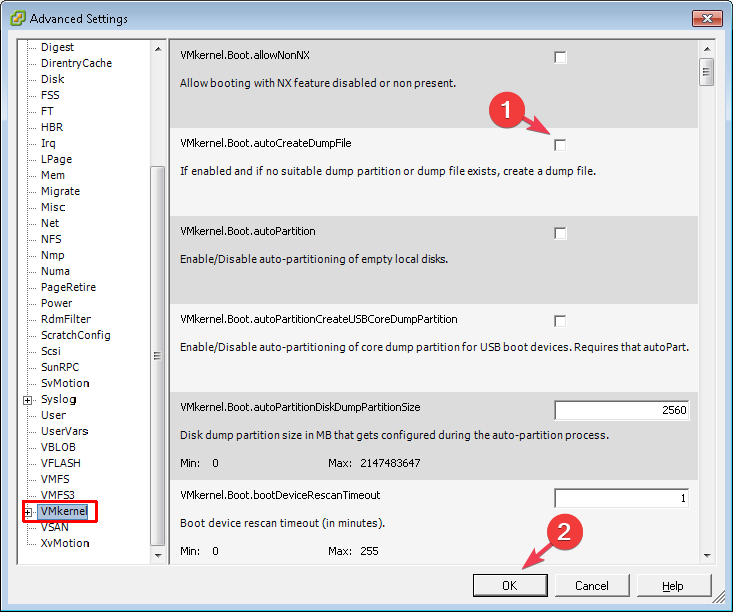Select the UserVars tree item

coord(65,431)
